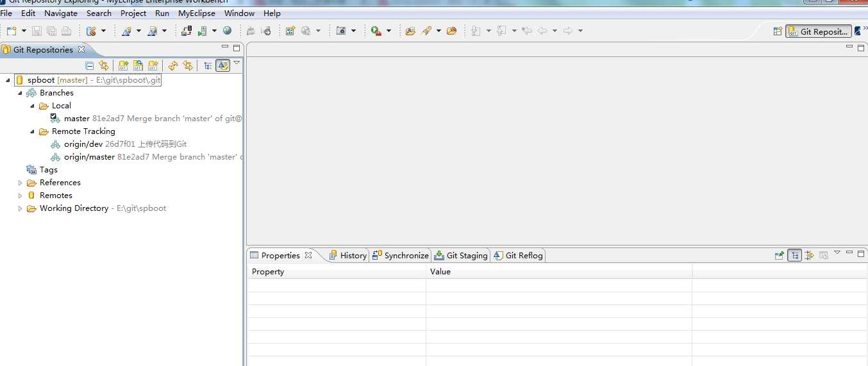Open the Project menu
Screen dimensions: 868x366
[133, 13]
